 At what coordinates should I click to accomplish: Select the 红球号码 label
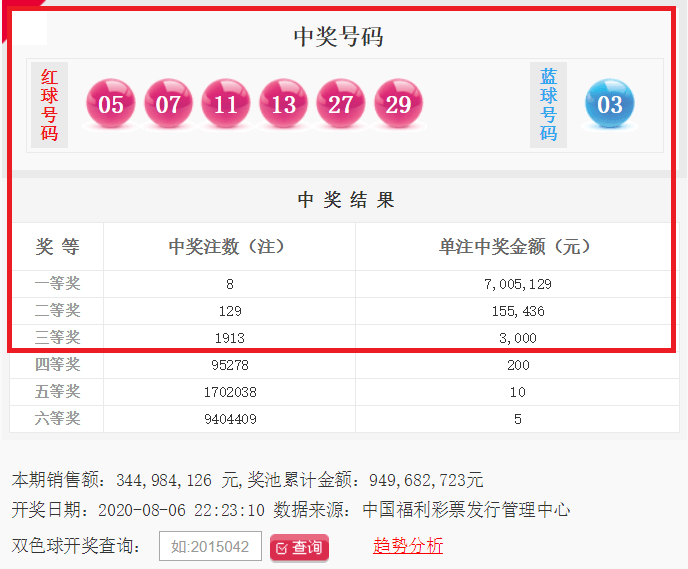click(49, 105)
